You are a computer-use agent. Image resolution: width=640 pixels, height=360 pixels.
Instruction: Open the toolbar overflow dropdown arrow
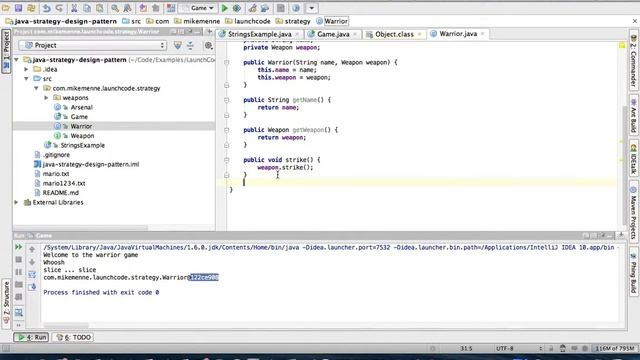tap(311, 8)
